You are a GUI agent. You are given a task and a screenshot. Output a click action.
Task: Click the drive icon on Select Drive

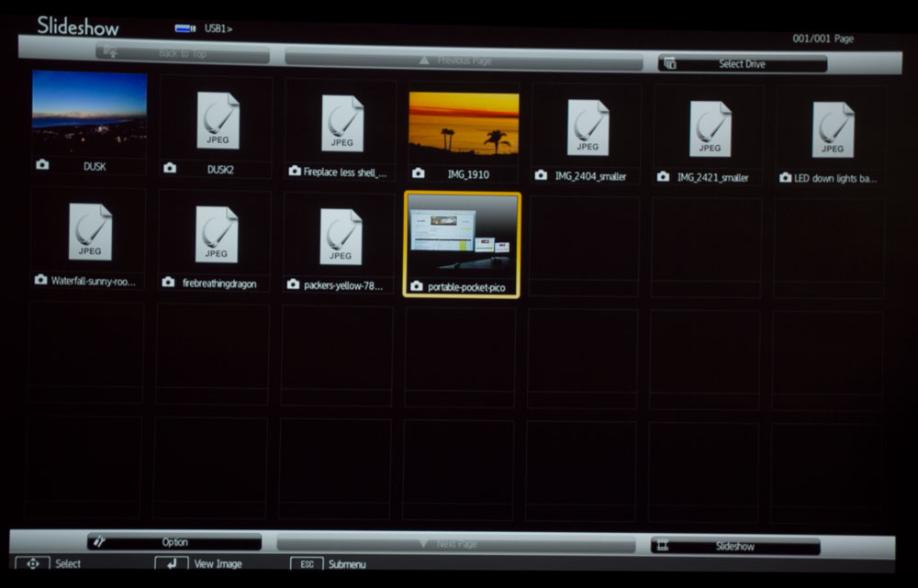point(670,62)
